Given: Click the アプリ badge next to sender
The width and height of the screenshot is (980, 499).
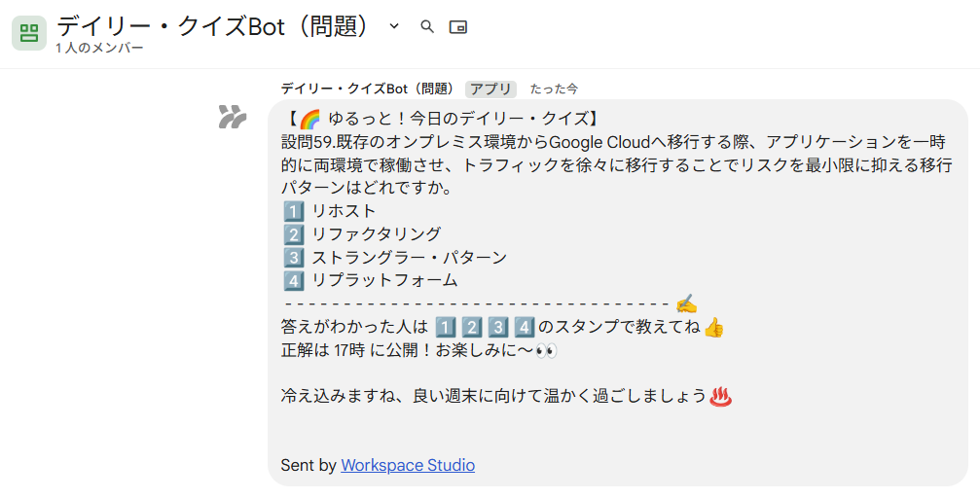Looking at the screenshot, I should click(490, 89).
